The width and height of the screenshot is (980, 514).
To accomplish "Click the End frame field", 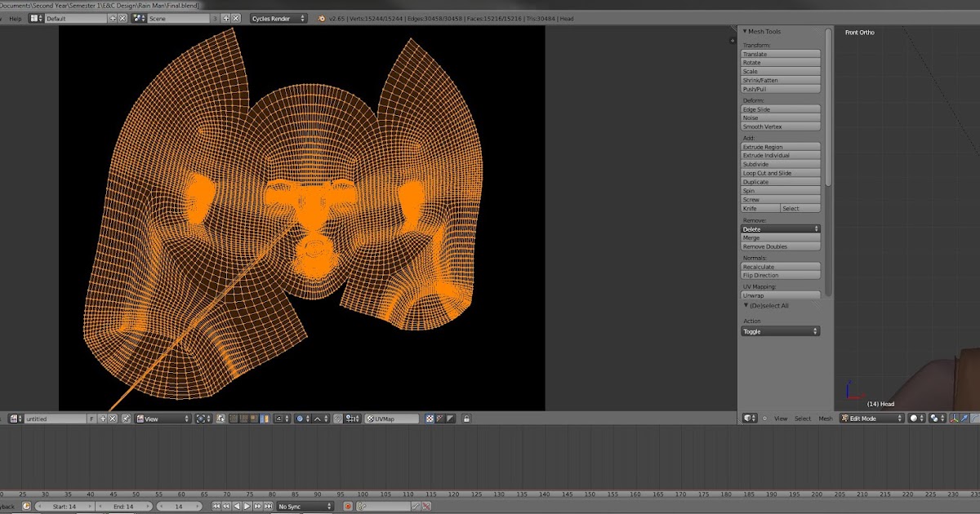I will (123, 507).
